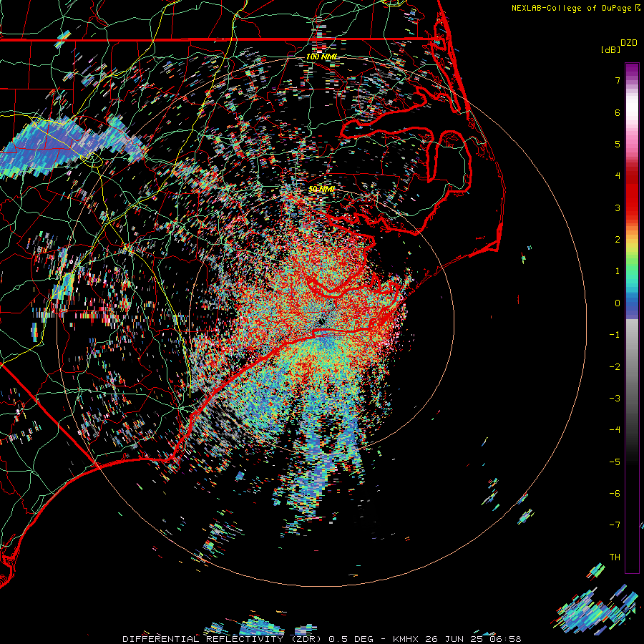This screenshot has width=644, height=644.
Task: Click the ZDR color scale bar
Action: click(x=632, y=318)
